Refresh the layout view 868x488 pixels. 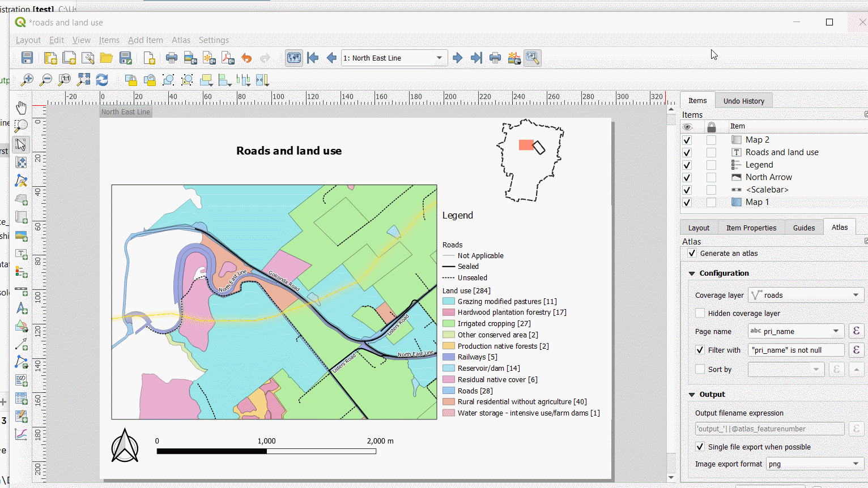pyautogui.click(x=102, y=80)
